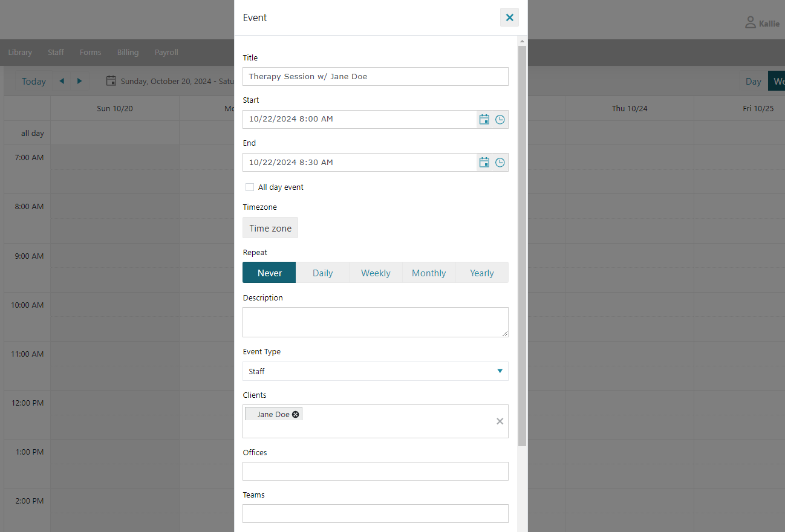The height and width of the screenshot is (532, 785).
Task: Click into the Start date field
Action: 359,119
